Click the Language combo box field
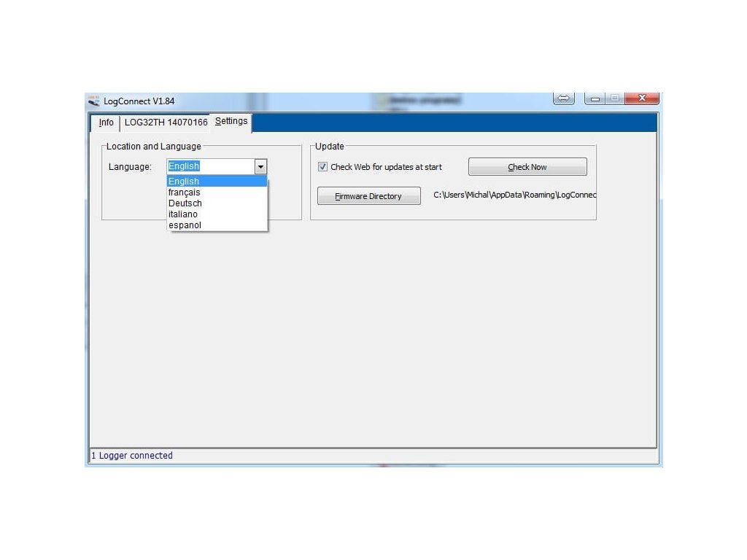This screenshot has height=560, width=747. 210,166
